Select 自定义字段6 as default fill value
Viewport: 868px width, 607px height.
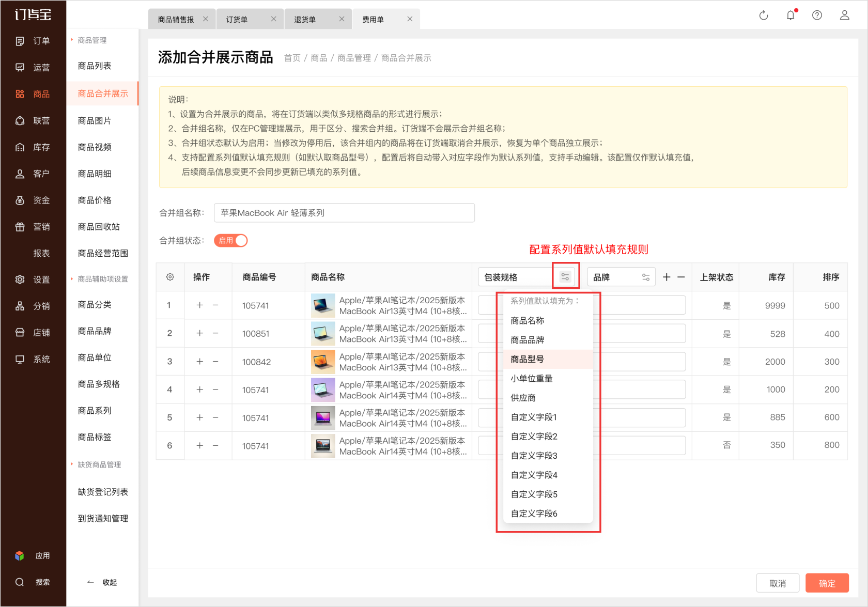(548, 513)
